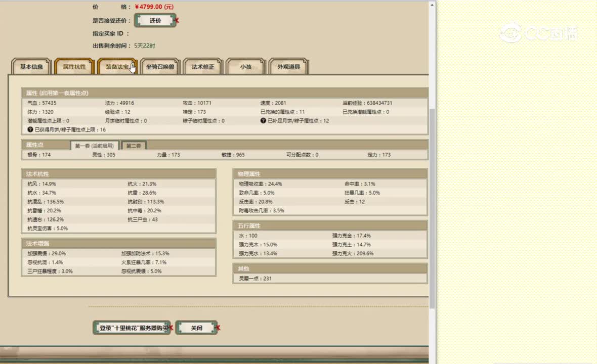Click the 可分配点数：0 entry
597x364 pixels.
point(303,155)
